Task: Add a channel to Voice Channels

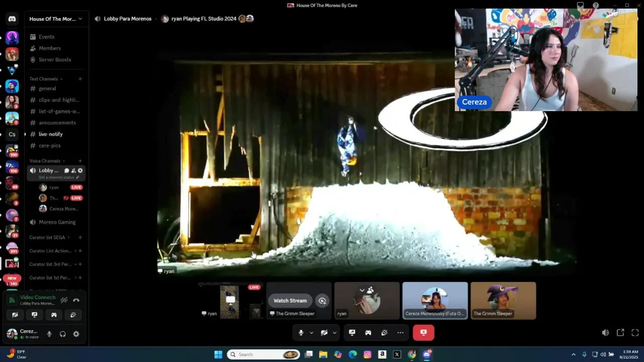Action: pos(80,161)
